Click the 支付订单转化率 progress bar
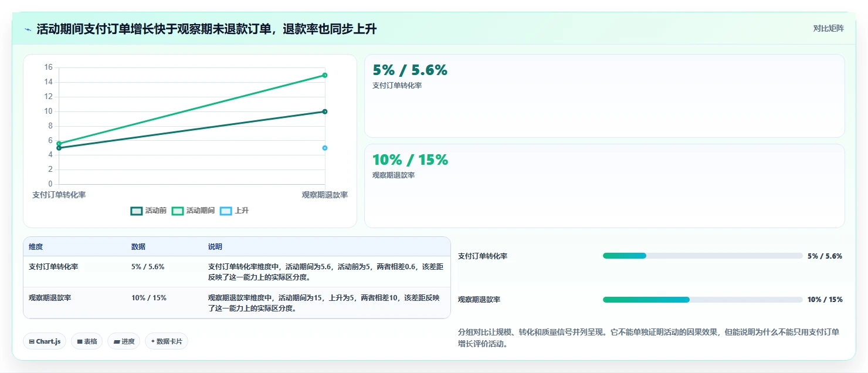Viewport: 868px width, 373px height. [703, 256]
